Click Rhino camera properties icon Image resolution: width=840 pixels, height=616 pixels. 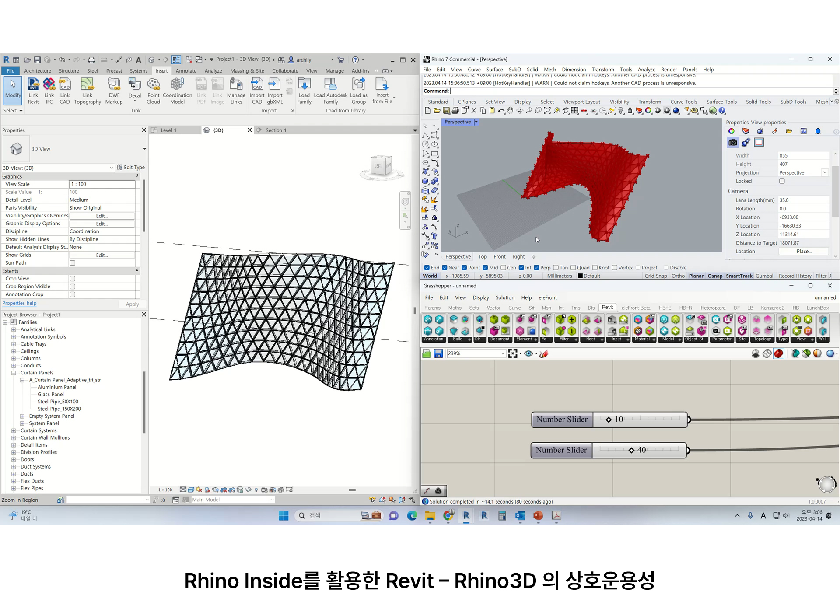tap(732, 142)
